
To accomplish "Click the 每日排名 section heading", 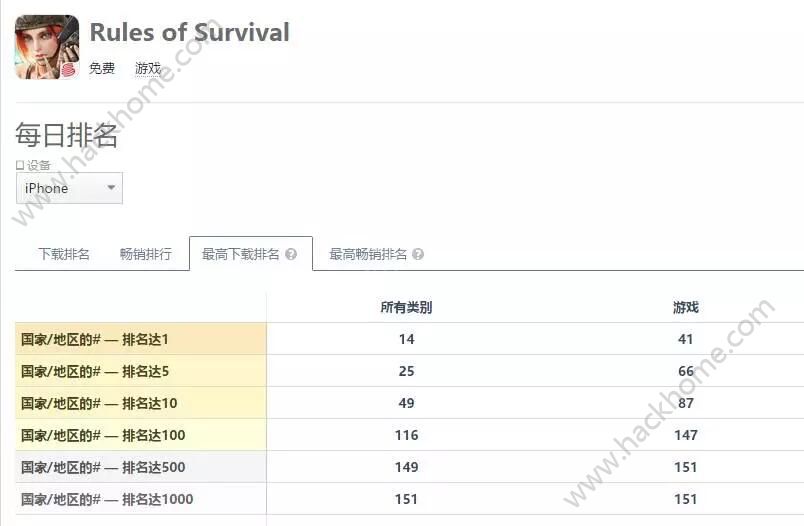I will 67,136.
